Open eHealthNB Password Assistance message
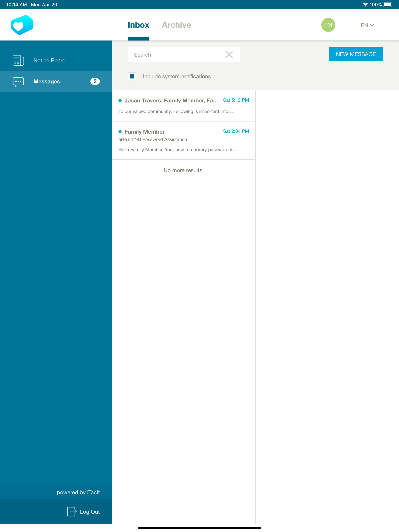 [x=184, y=140]
